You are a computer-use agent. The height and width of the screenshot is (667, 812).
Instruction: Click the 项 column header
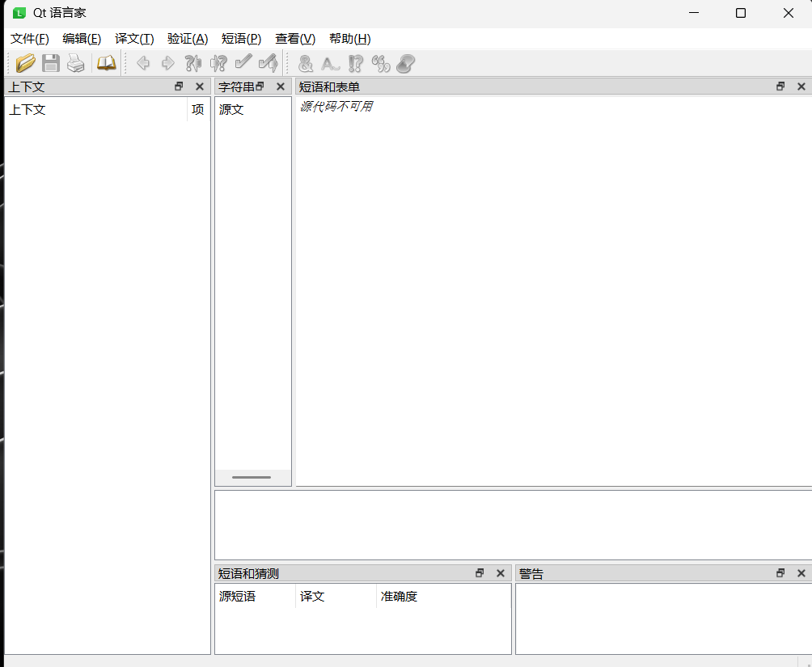(198, 110)
